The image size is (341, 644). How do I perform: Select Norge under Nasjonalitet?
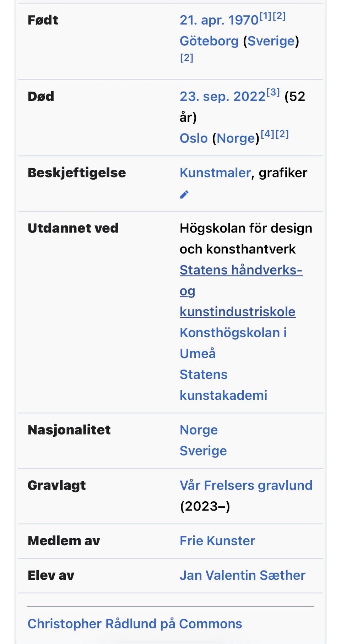click(199, 430)
